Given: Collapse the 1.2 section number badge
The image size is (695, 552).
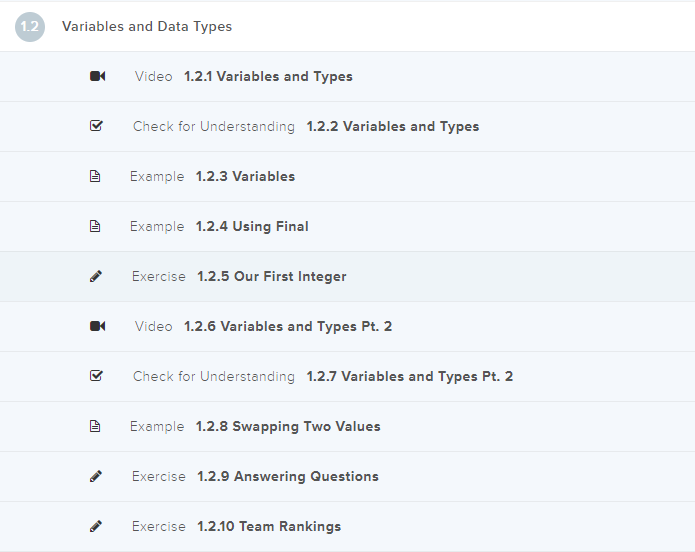Looking at the screenshot, I should click(30, 27).
